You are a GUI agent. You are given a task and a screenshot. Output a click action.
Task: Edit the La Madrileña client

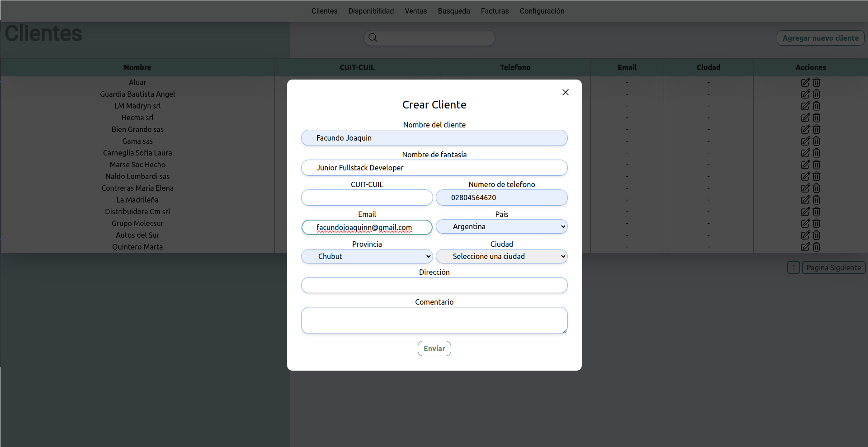pos(805,200)
